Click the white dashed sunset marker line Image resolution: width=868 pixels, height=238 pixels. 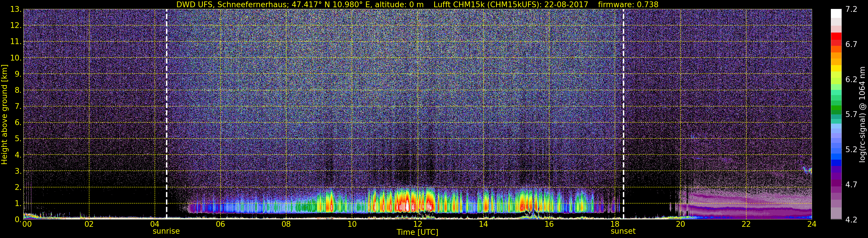click(x=623, y=114)
